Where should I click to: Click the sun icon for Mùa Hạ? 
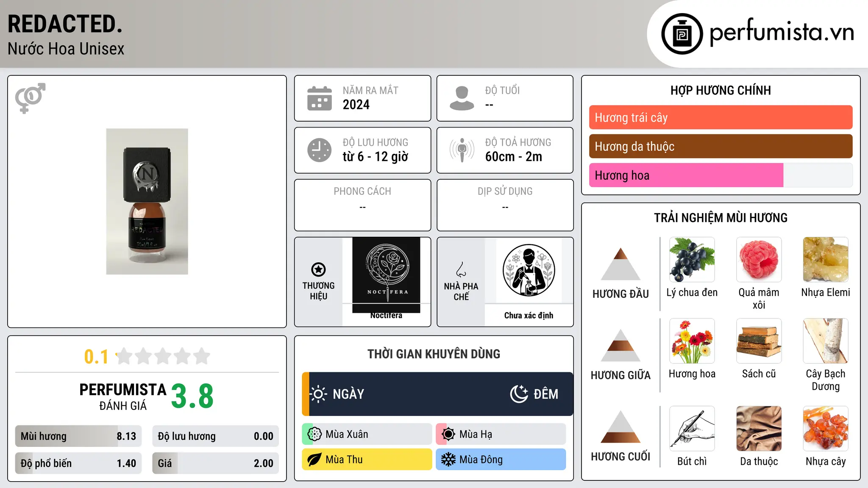point(448,434)
